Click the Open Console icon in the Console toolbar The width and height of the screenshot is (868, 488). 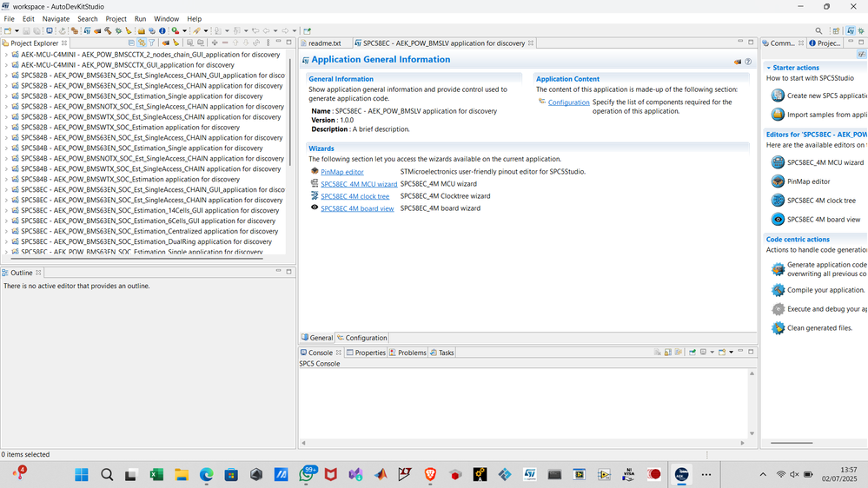722,352
